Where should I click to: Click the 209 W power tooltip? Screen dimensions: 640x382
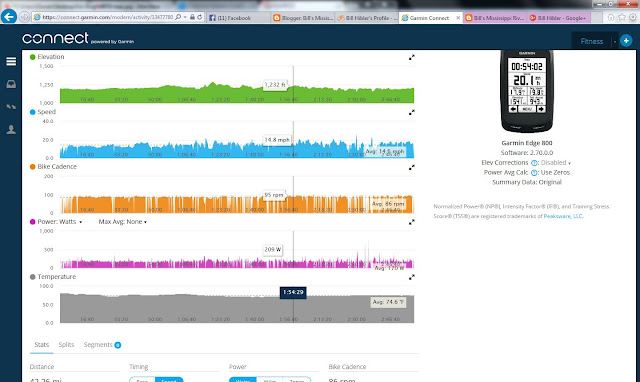tap(273, 249)
